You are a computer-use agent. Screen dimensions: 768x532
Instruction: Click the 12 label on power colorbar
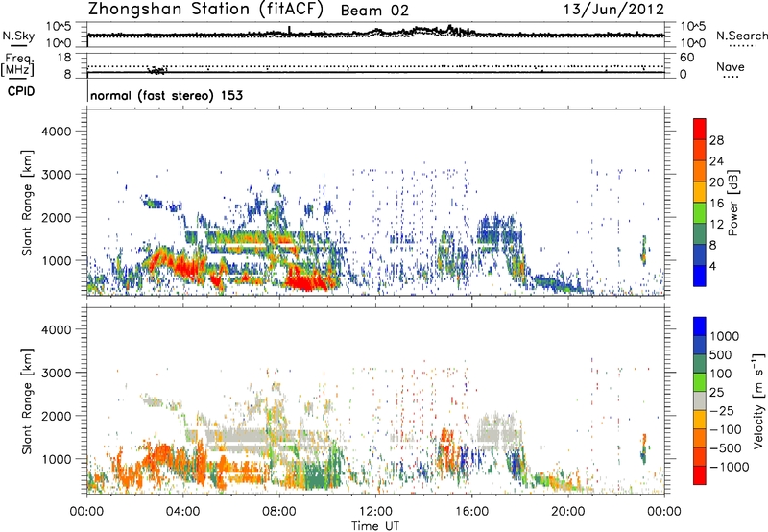(x=716, y=225)
